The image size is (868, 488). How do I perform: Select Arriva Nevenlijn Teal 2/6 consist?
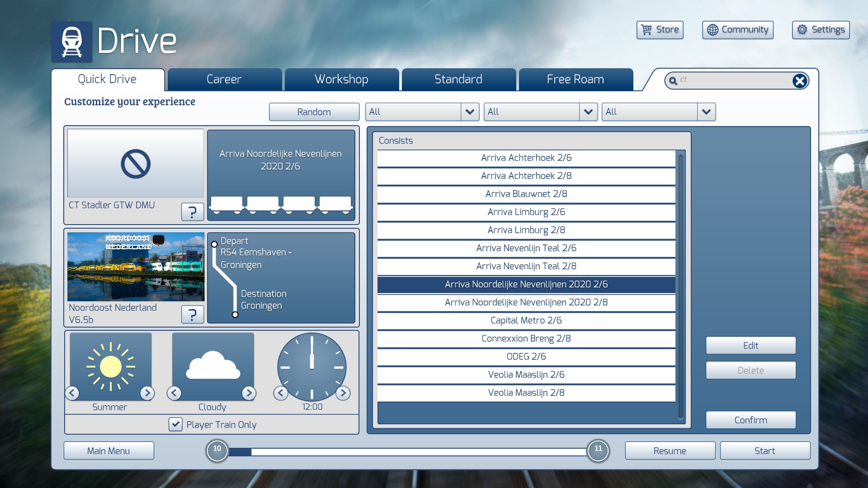coord(526,248)
